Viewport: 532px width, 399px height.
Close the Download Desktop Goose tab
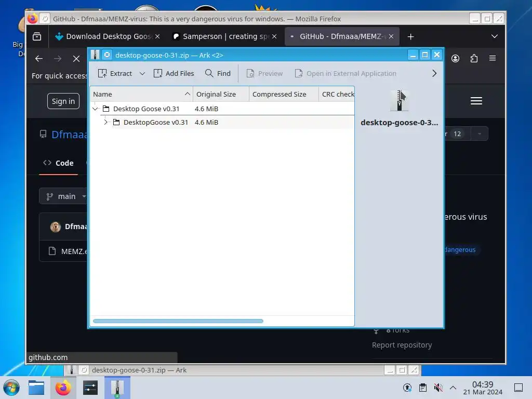(157, 36)
